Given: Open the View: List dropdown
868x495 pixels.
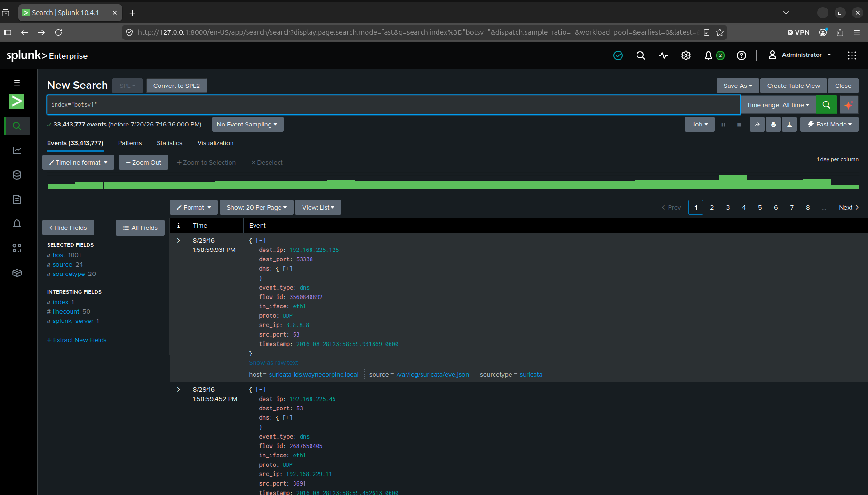Looking at the screenshot, I should (318, 207).
